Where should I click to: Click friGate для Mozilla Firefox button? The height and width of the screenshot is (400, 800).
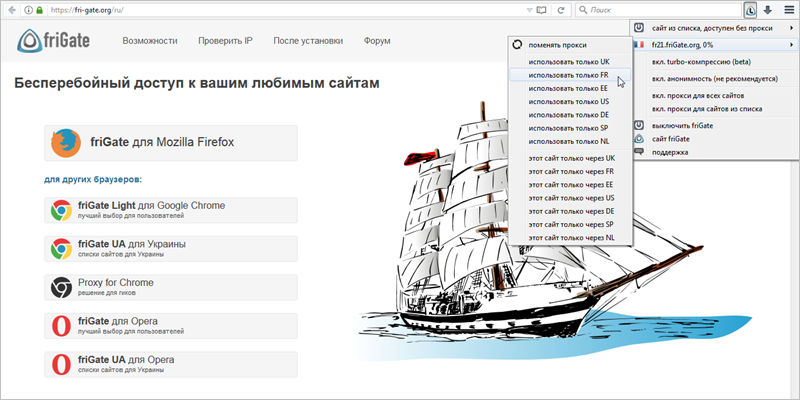coord(171,143)
